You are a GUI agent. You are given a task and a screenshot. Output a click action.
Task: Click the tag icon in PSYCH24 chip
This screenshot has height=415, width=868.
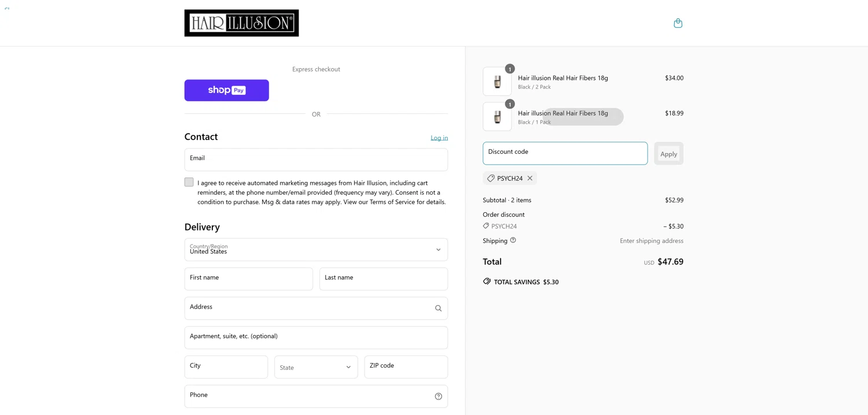[x=491, y=178]
